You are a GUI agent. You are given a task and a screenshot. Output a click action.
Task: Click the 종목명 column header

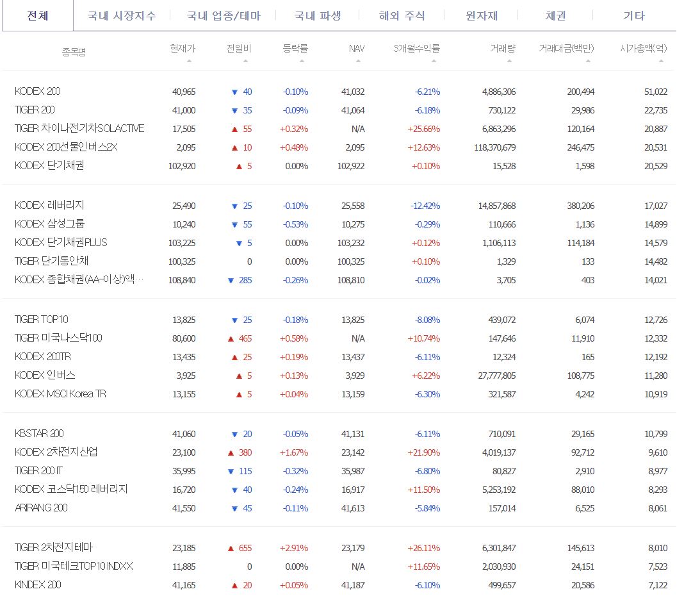pyautogui.click(x=74, y=52)
